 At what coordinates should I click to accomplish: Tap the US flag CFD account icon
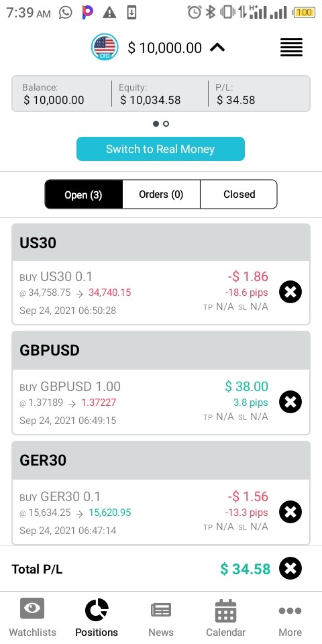tap(105, 47)
